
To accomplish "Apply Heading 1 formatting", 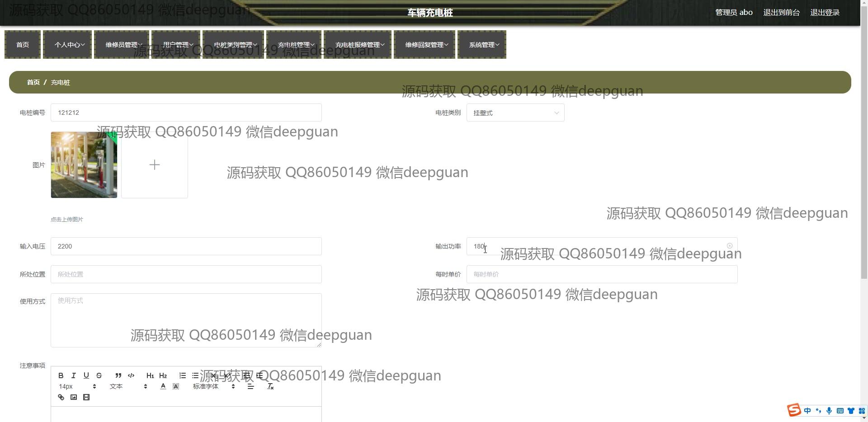I will [150, 375].
